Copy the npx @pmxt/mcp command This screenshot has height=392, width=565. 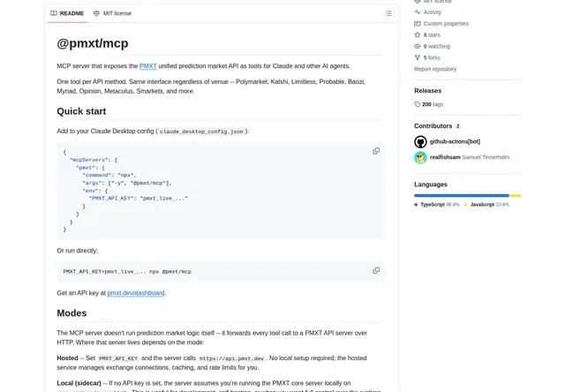[x=376, y=270]
